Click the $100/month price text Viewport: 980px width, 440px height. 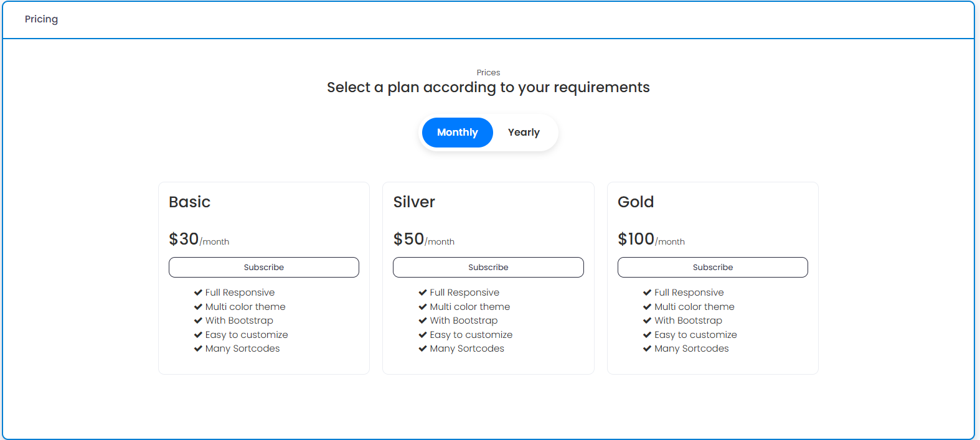coord(651,240)
